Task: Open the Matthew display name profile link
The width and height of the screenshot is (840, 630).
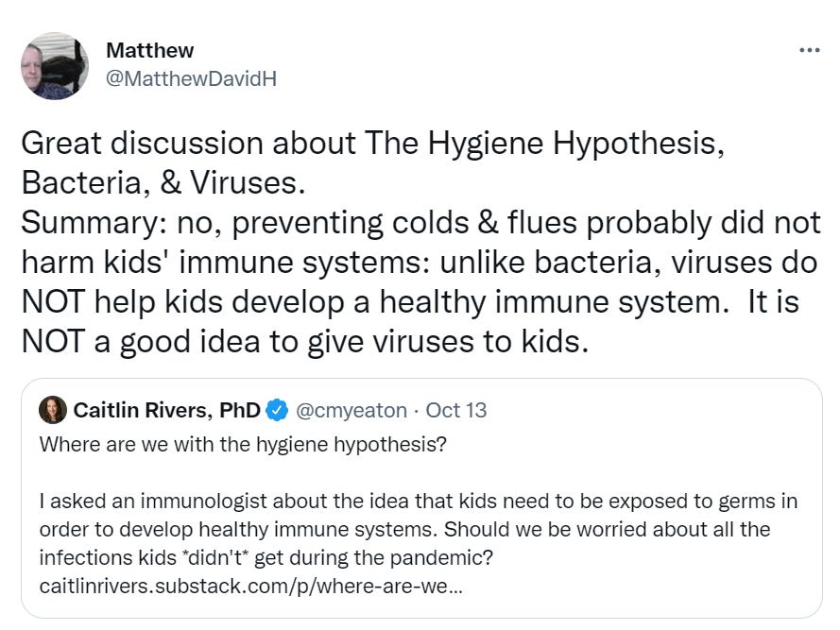Action: (149, 50)
